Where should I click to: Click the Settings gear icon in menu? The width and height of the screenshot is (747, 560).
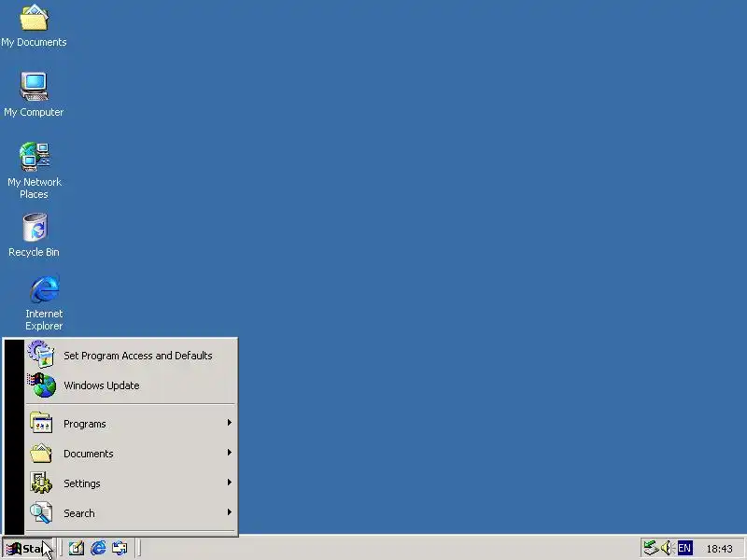point(41,483)
